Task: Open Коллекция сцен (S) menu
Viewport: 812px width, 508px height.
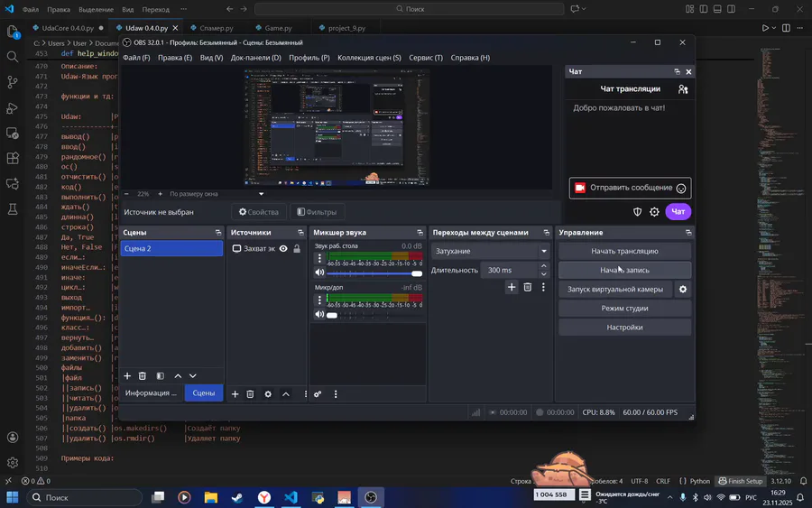Action: 369,58
